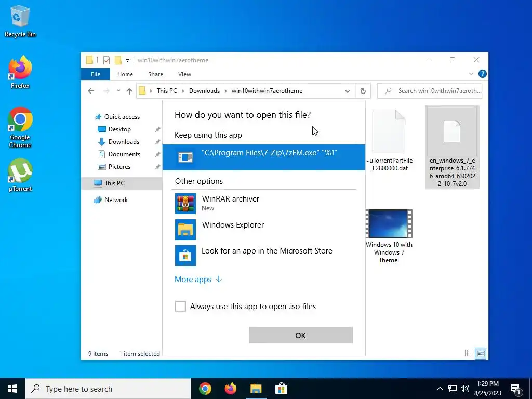Click the new folder icon in the title bar
This screenshot has height=399, width=532.
[x=118, y=60]
